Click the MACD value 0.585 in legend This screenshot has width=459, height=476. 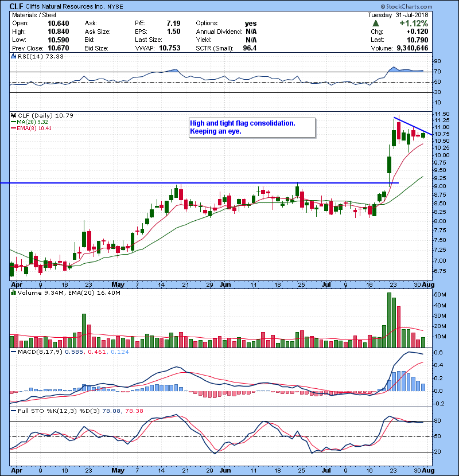pyautogui.click(x=74, y=352)
